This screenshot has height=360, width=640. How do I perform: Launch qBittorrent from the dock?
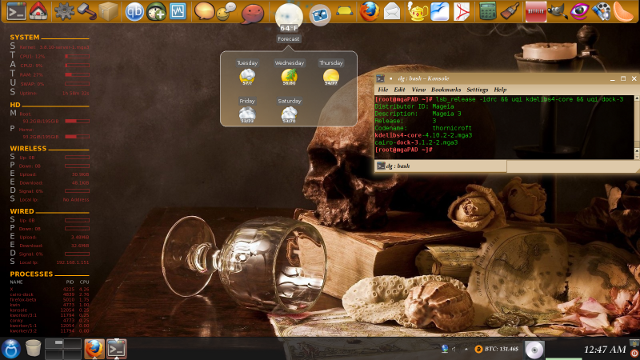(x=134, y=11)
